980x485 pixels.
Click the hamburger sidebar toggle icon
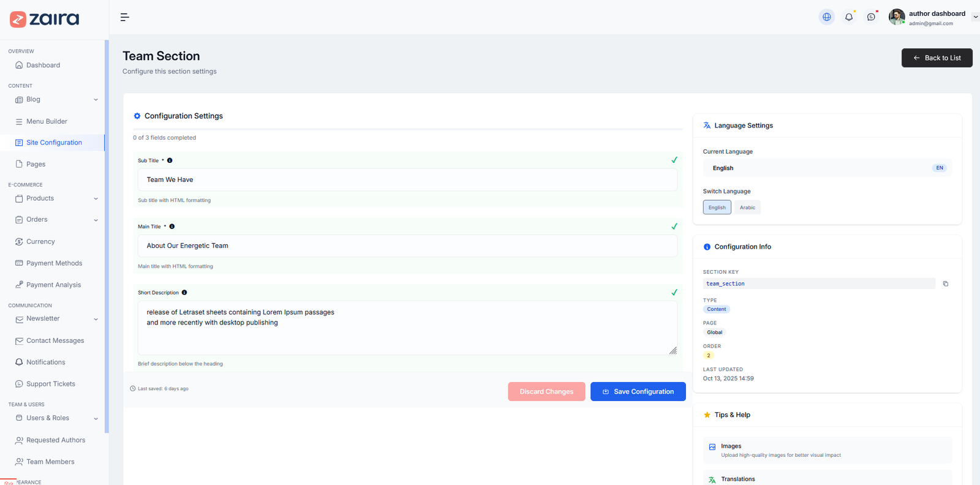(125, 17)
